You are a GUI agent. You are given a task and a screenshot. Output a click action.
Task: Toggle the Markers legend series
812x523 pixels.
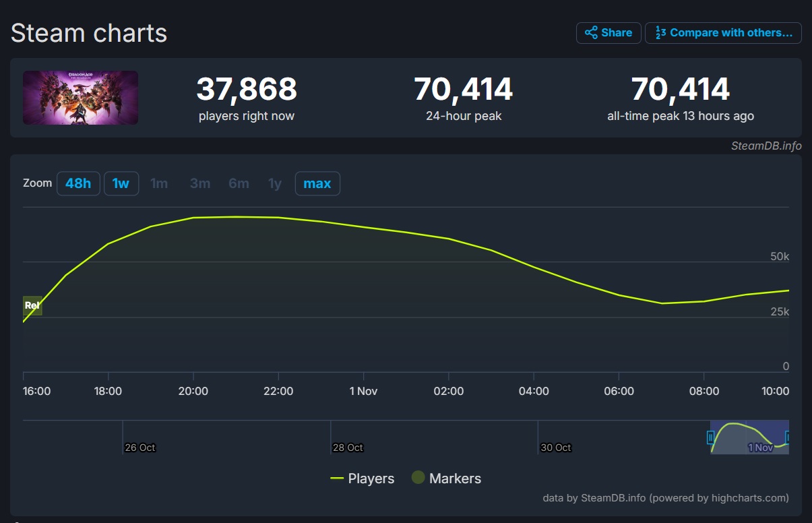tap(446, 479)
